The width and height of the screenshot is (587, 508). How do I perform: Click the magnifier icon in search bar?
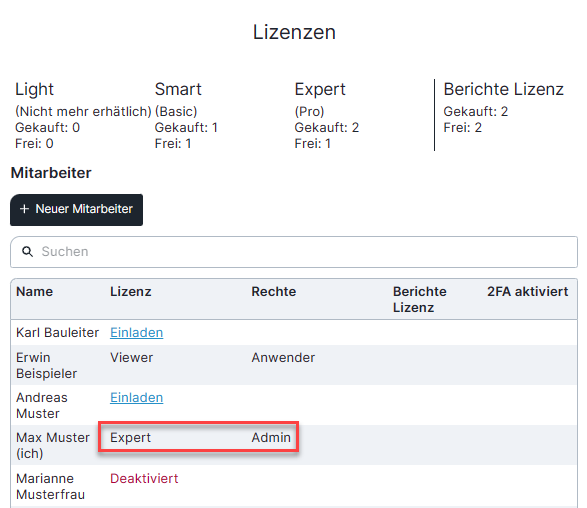27,252
